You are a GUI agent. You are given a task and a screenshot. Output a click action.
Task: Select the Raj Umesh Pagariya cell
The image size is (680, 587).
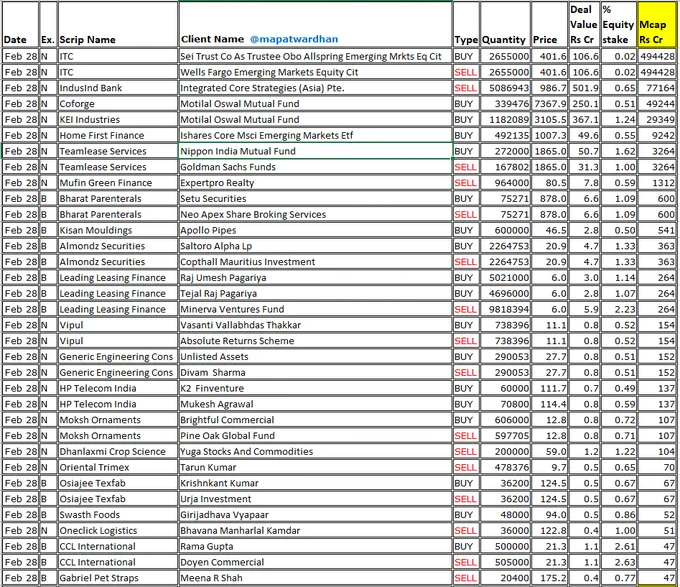315,278
